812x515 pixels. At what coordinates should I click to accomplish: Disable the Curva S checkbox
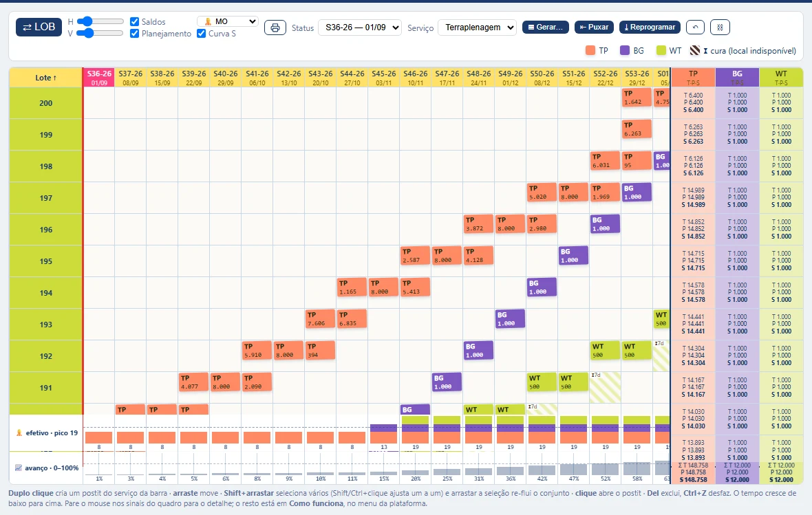pyautogui.click(x=202, y=33)
